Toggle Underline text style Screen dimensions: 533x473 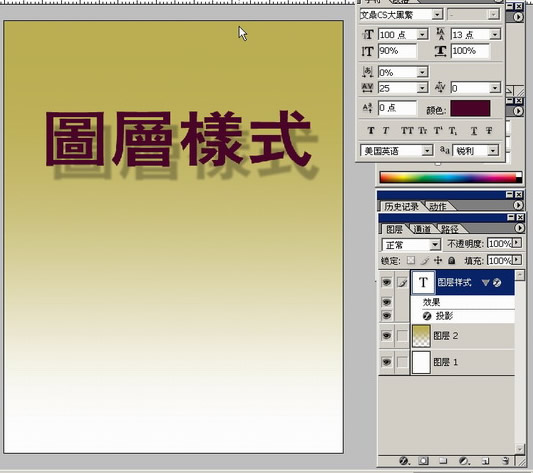click(x=474, y=131)
